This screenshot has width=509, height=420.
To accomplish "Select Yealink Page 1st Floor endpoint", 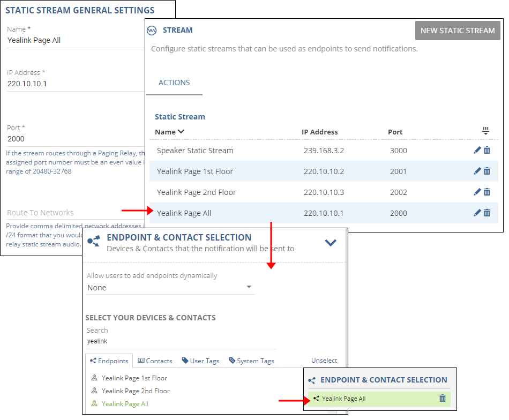I will click(x=134, y=378).
